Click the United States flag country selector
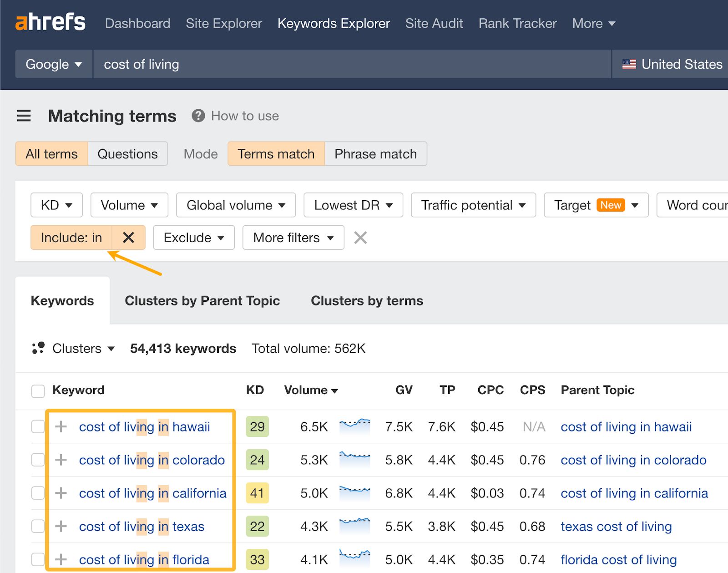Screen dimensions: 728x573 [x=629, y=64]
